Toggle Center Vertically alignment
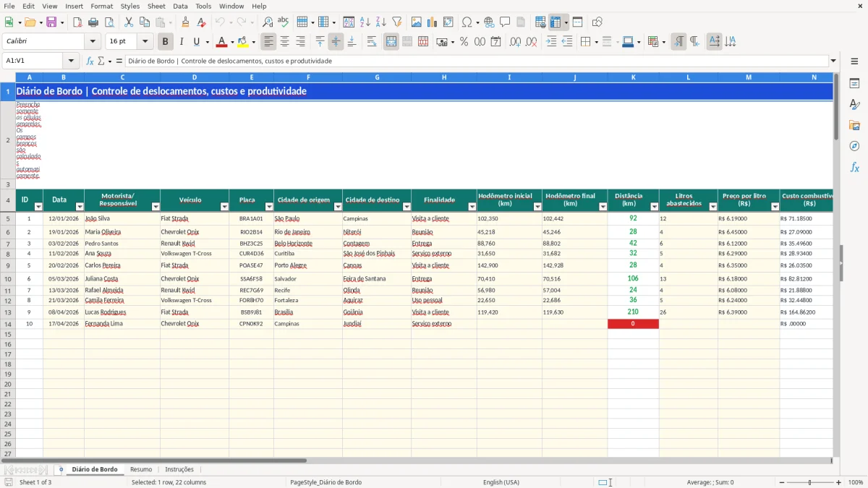This screenshot has width=868, height=488. (336, 42)
